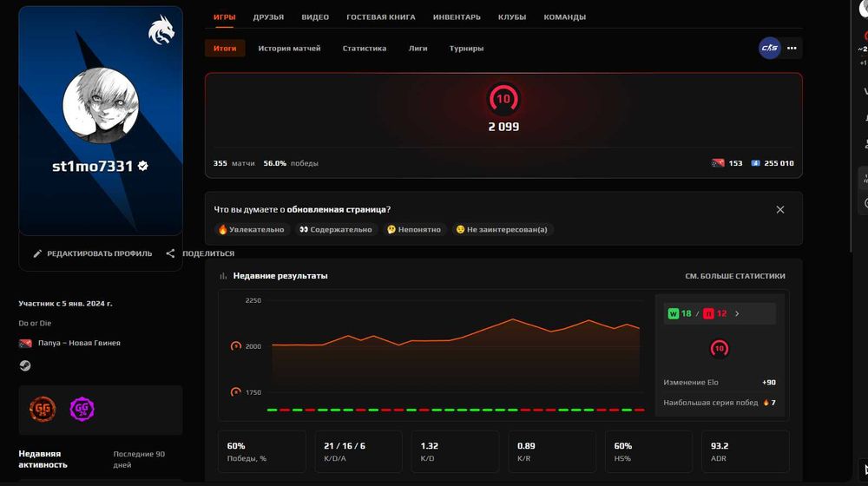Select the Итоги sub-tab

[x=225, y=48]
